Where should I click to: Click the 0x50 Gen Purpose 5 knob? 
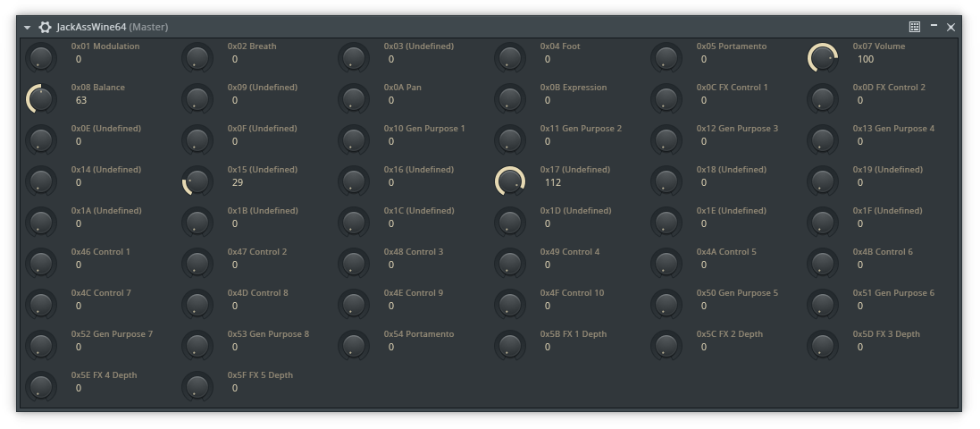coord(666,305)
